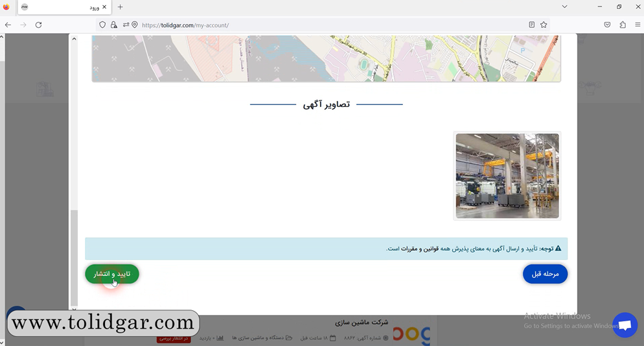The image size is (644, 346).
Task: Click the page scrollbar up arrow at far left
Action: pyautogui.click(x=2, y=37)
